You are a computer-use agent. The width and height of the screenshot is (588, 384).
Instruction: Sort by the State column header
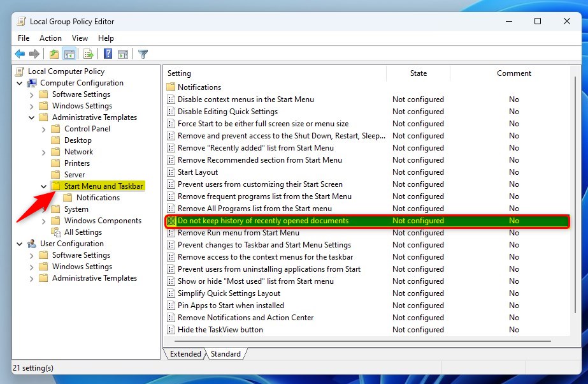pyautogui.click(x=418, y=73)
